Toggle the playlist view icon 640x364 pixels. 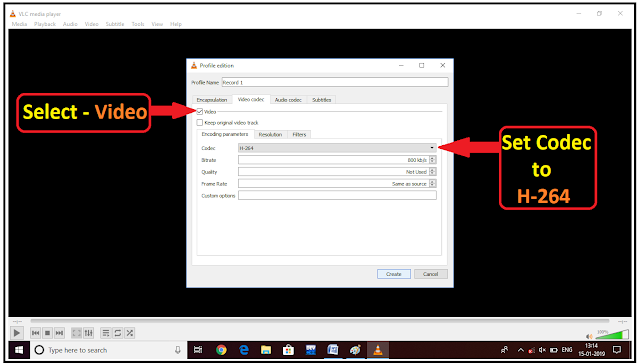[x=106, y=333]
